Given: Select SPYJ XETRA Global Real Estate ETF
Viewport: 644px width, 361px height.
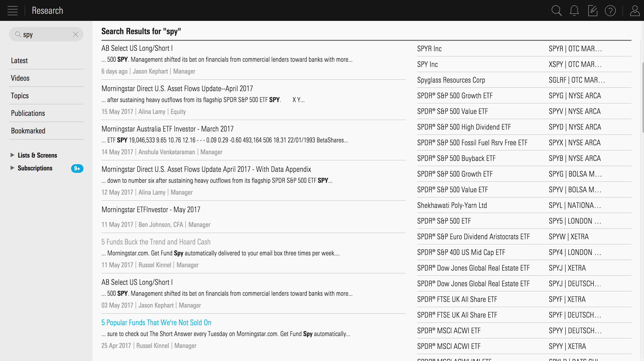Looking at the screenshot, I should click(524, 268).
